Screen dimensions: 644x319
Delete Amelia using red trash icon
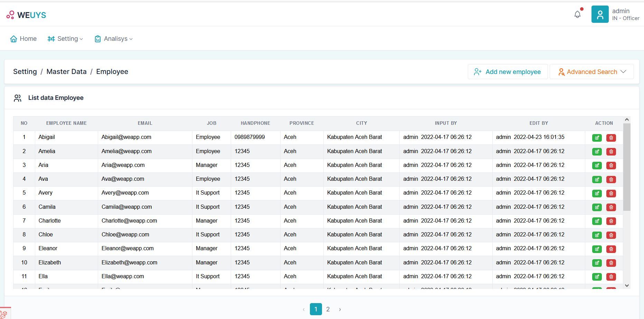click(611, 151)
